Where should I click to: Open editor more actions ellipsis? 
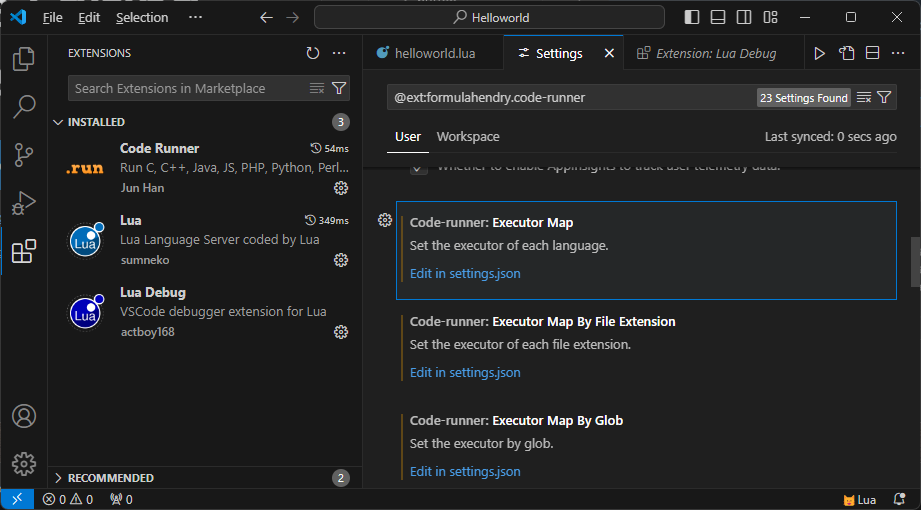898,53
